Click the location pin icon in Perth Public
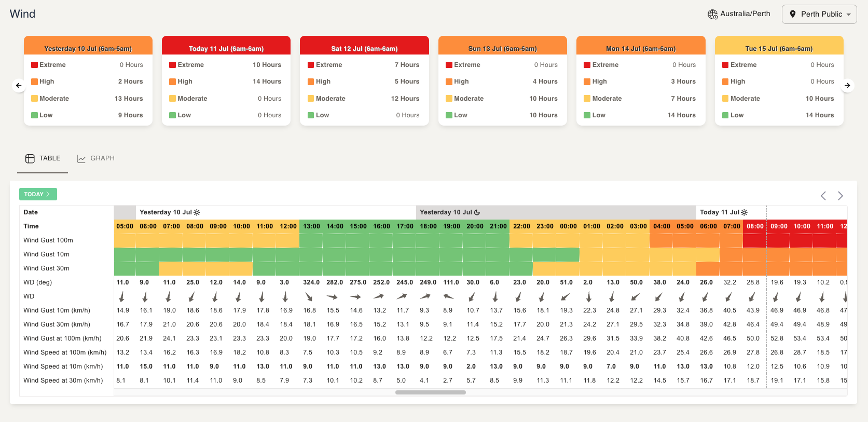Viewport: 868px width, 422px height. pos(792,14)
